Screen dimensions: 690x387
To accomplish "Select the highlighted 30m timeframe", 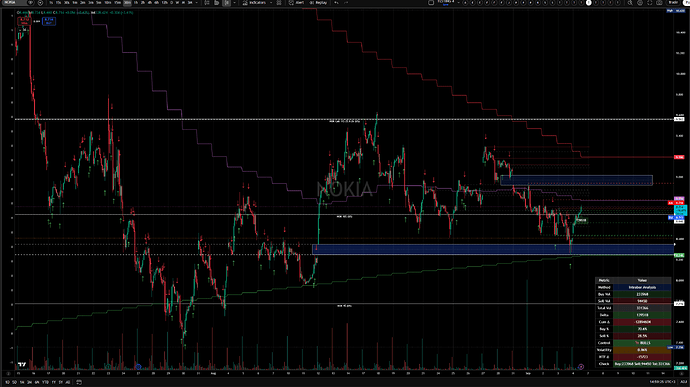I will 127,2.
